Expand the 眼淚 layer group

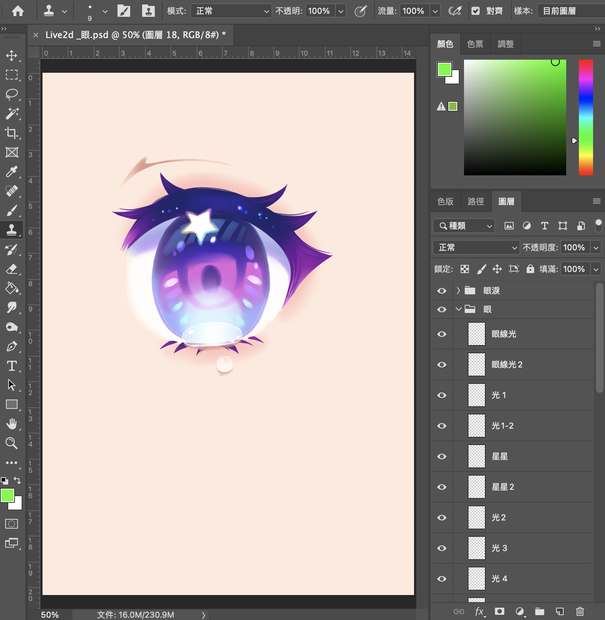tap(458, 291)
